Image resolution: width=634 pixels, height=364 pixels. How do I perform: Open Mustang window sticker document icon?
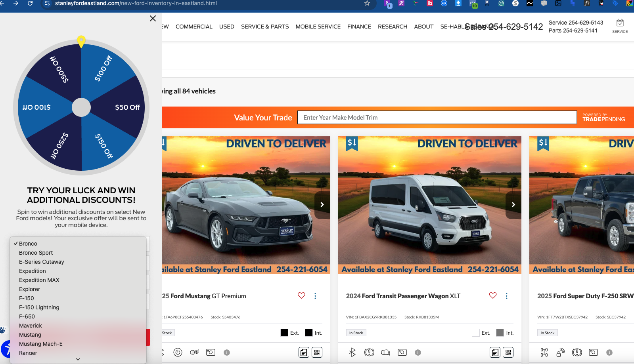[304, 352]
